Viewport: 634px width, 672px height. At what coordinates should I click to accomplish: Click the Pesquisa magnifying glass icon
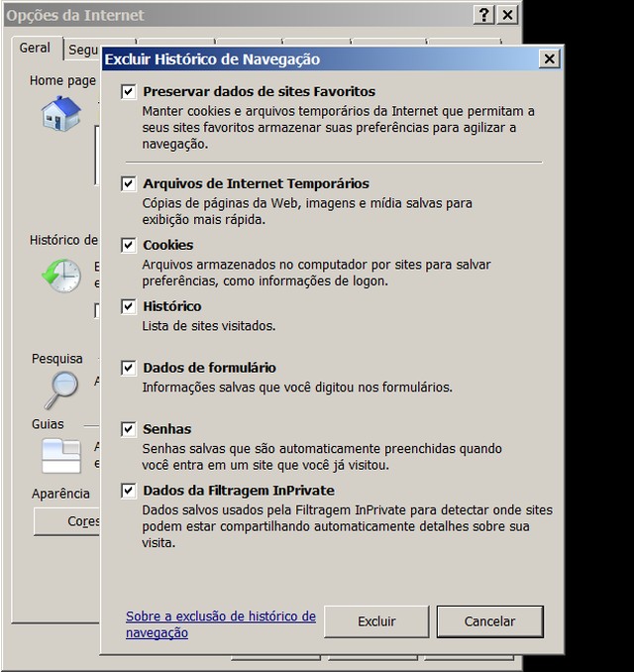tap(61, 390)
